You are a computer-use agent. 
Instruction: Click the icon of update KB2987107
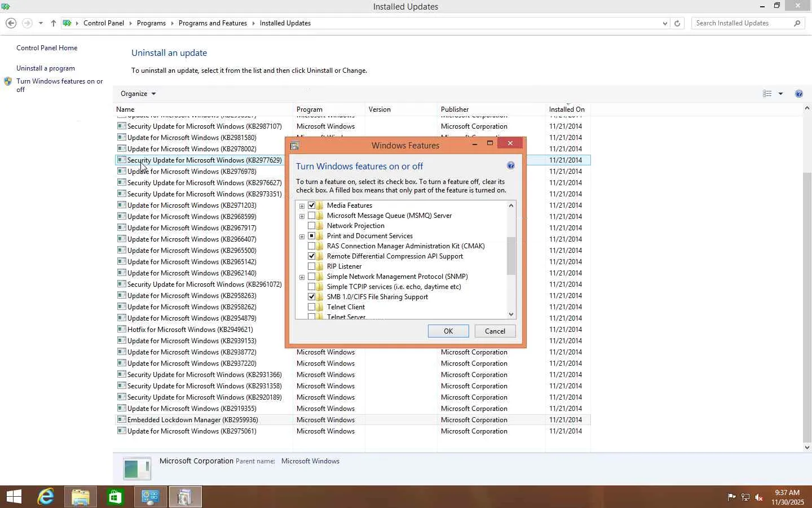121,126
